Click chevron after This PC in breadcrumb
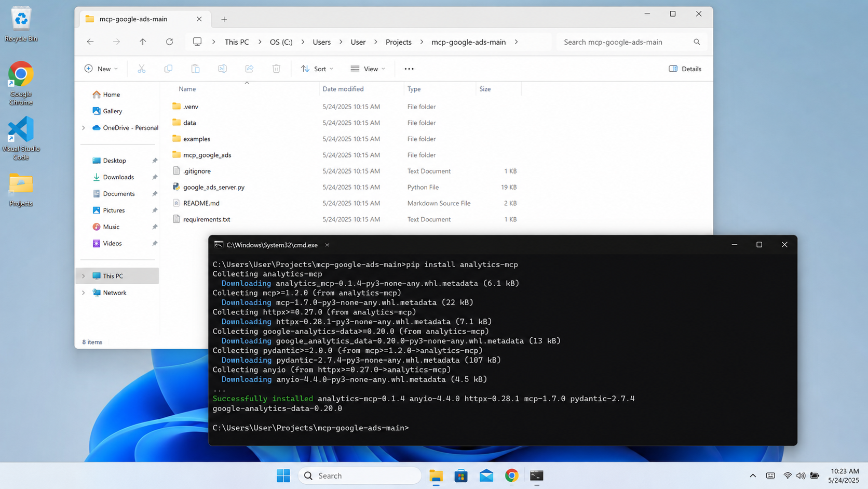The height and width of the screenshot is (489, 868). tap(260, 42)
